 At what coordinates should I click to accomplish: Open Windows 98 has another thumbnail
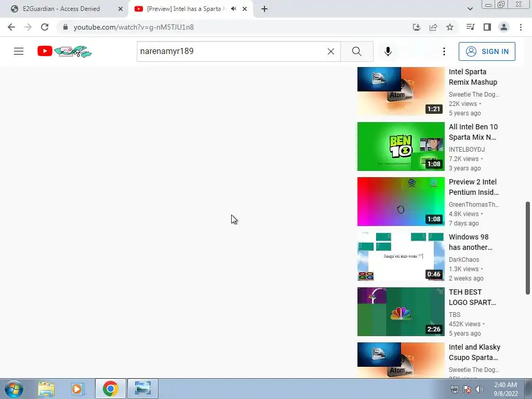click(401, 257)
